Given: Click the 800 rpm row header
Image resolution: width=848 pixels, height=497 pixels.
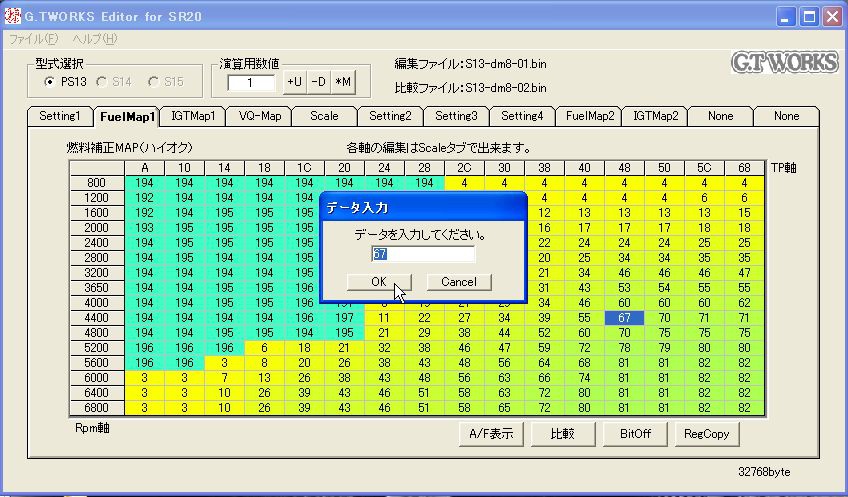Looking at the screenshot, I should point(97,183).
